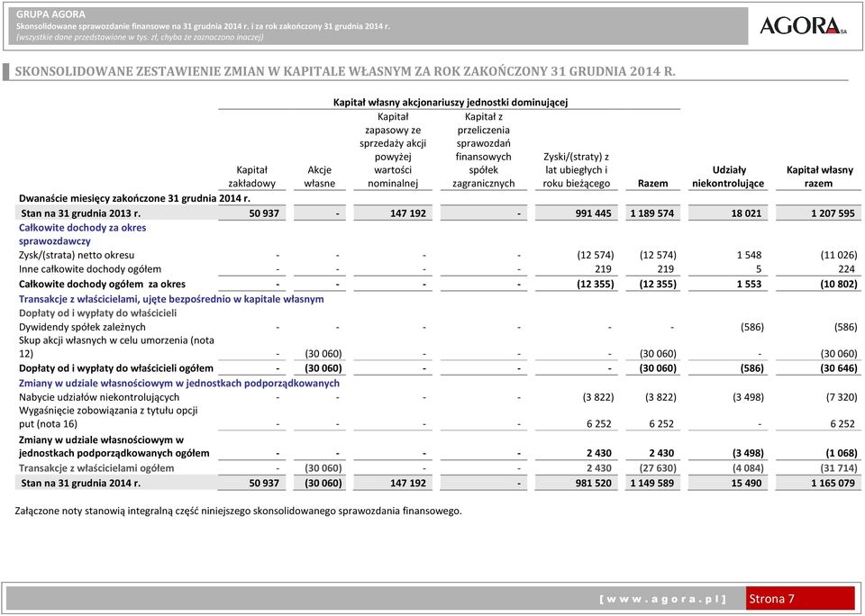Screen dimensions: 865x616
Task: Select the value (1 068) in the ownership changes total row
Action: 842,453
